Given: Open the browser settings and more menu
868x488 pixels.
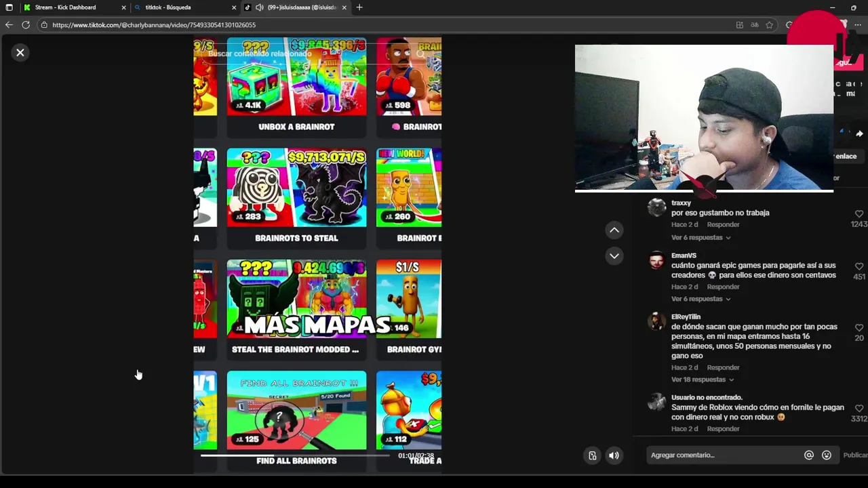Looking at the screenshot, I should click(858, 25).
